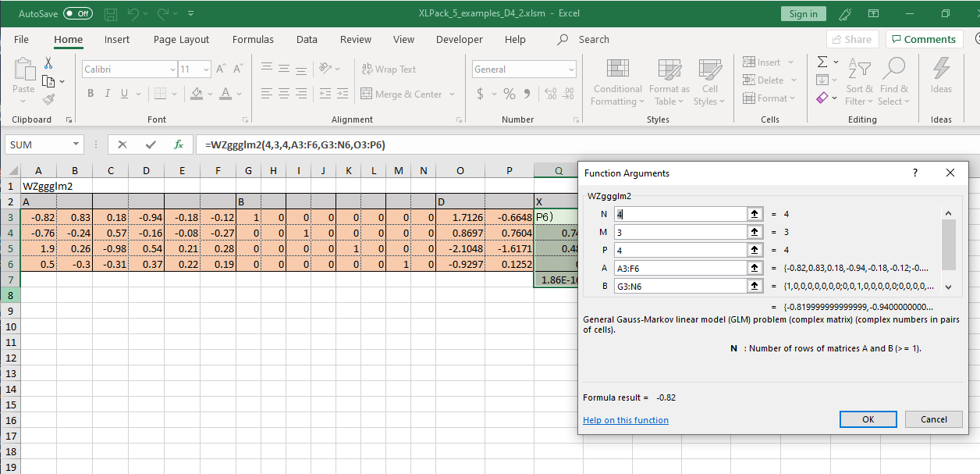Click Increase Font Size icon
This screenshot has height=474, width=980.
point(221,69)
